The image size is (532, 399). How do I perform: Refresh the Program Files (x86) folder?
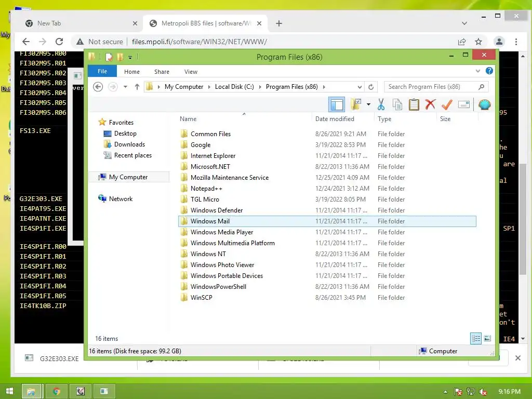tap(371, 87)
